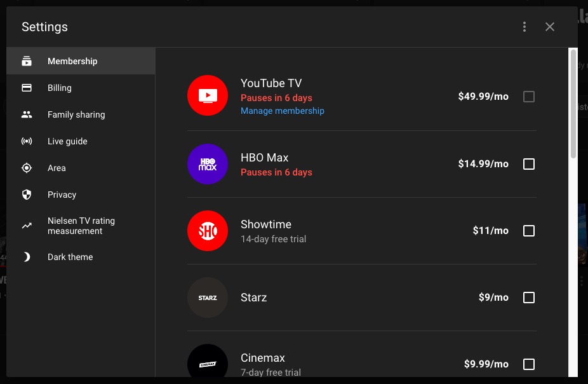Click the YouTube TV logo icon
Screen dimensions: 588x384
(208, 96)
